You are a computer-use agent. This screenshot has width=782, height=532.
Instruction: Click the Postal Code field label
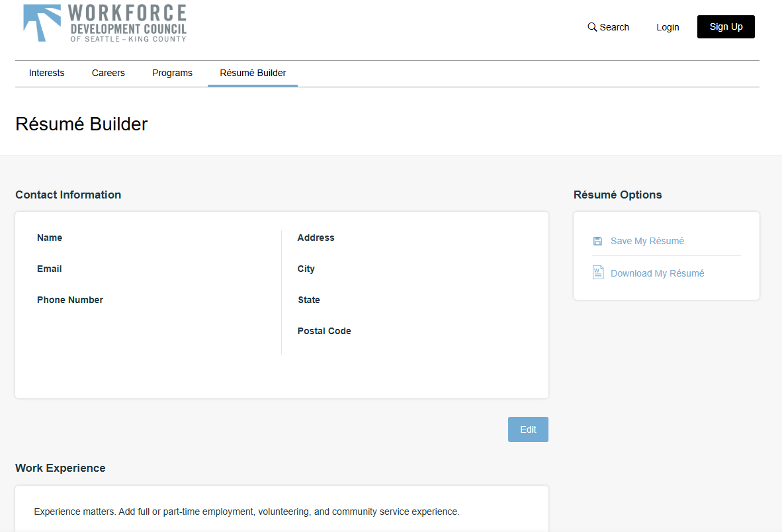click(324, 331)
